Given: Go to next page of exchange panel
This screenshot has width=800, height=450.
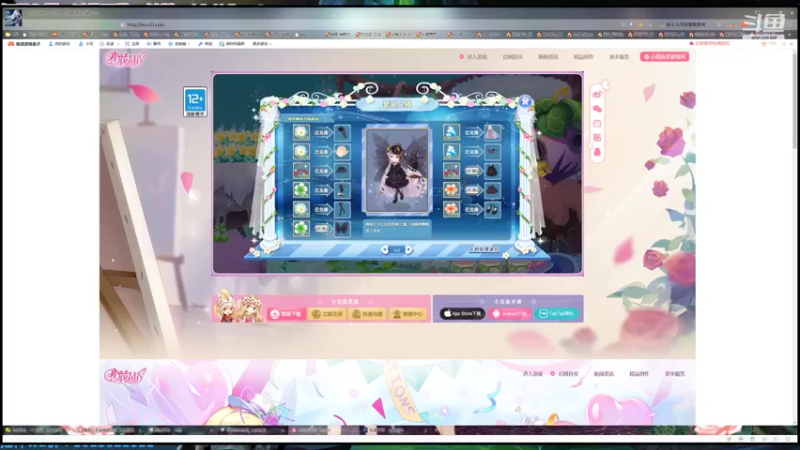Looking at the screenshot, I should click(409, 249).
